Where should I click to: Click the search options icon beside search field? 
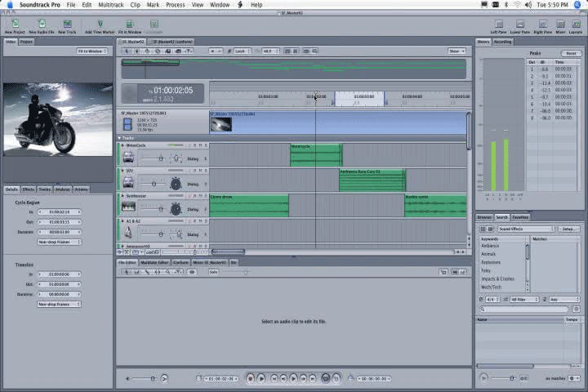(577, 309)
